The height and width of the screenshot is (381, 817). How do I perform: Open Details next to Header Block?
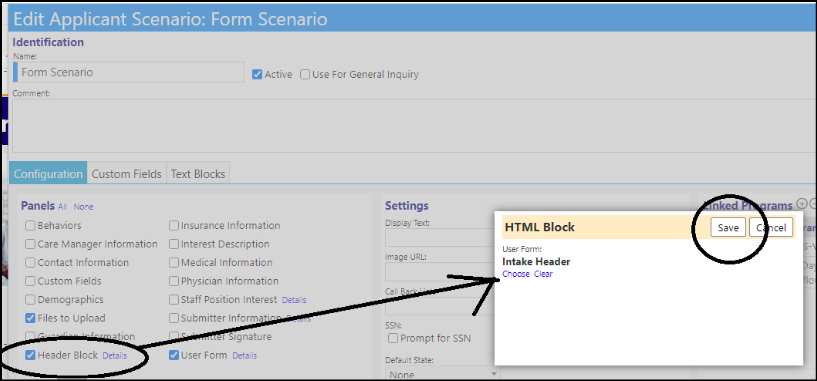(x=115, y=355)
